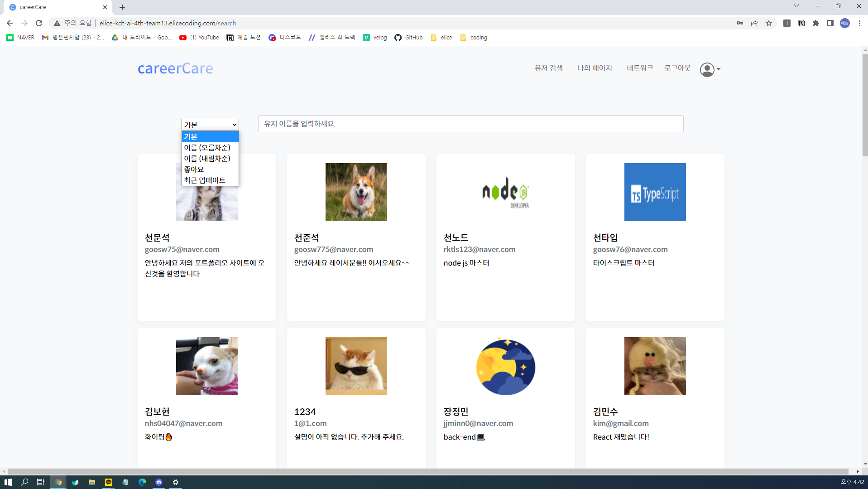This screenshot has height=489, width=868.
Task: Open the Chrome three-dot menu
Action: [859, 23]
